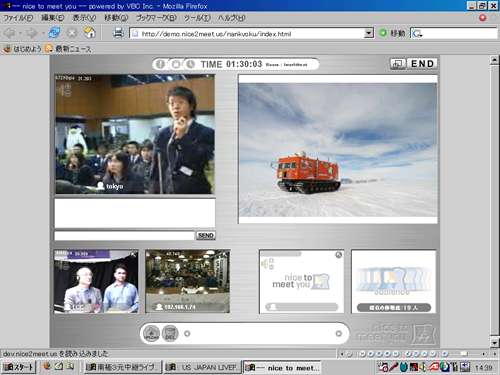The image size is (500, 375).
Task: Click the chat log text area
Action: [x=135, y=213]
